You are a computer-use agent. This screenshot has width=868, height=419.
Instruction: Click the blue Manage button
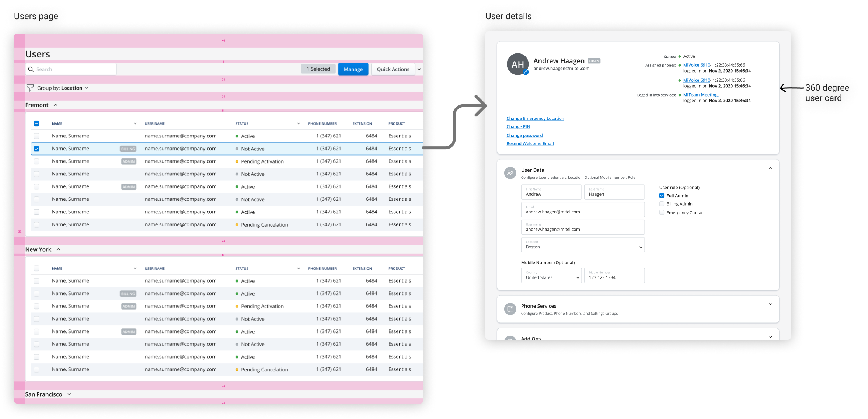coord(353,69)
